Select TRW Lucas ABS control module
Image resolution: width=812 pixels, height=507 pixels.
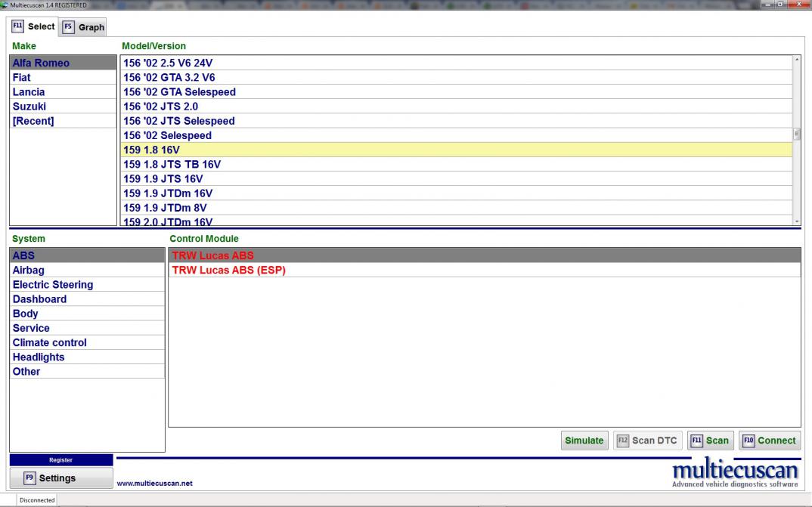[x=484, y=255]
